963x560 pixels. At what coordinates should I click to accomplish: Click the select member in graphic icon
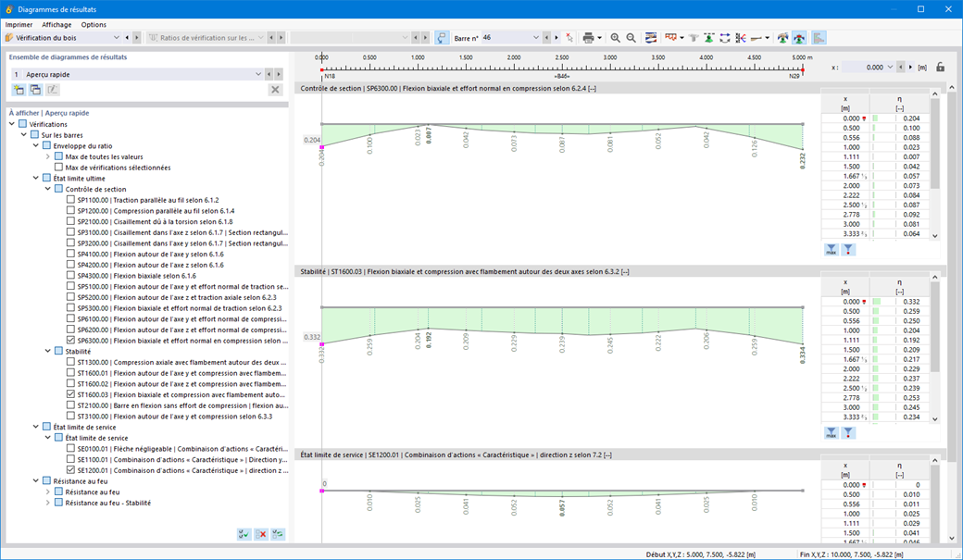[441, 37]
